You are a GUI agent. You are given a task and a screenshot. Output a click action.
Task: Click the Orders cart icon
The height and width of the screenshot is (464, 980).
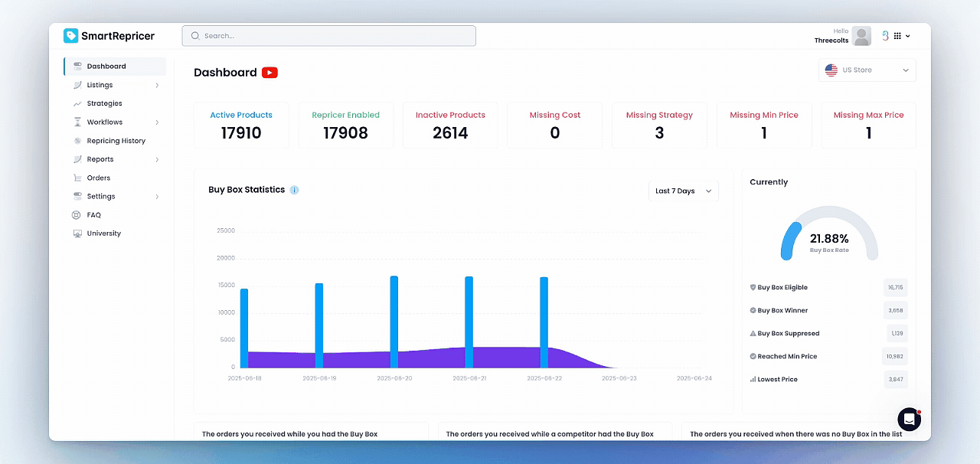tap(77, 178)
